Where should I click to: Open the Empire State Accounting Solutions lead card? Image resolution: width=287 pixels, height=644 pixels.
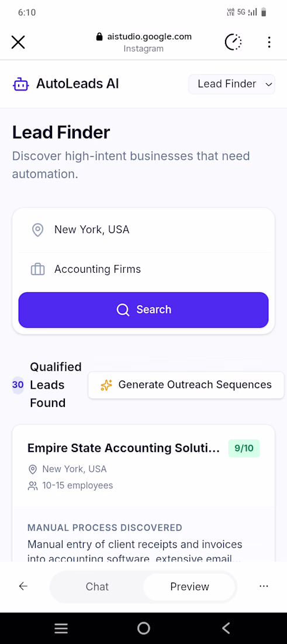click(x=144, y=493)
